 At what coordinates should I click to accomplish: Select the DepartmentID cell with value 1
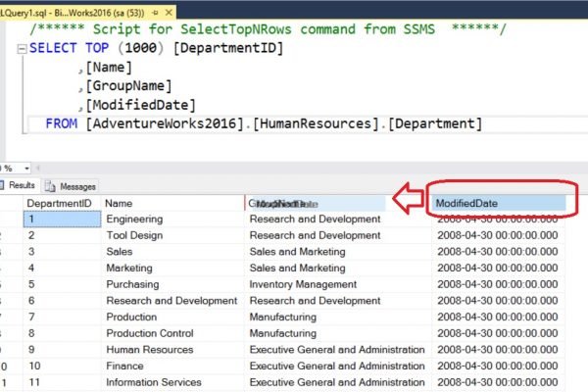click(63, 220)
